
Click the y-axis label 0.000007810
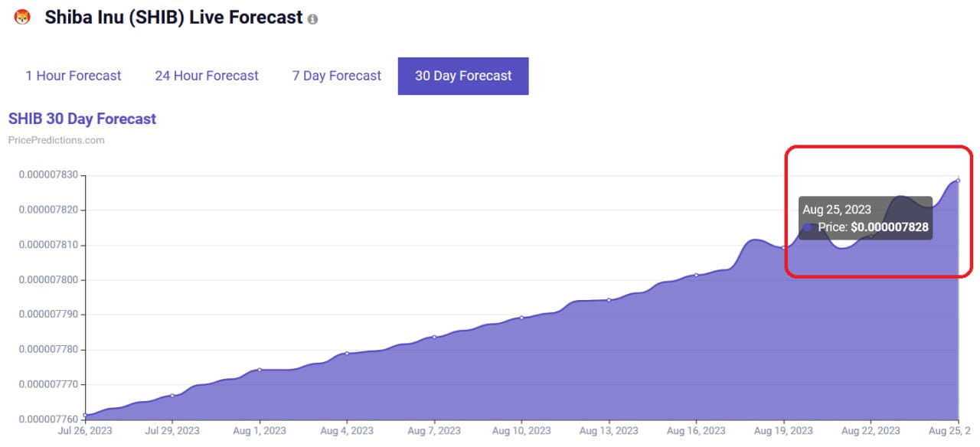click(48, 245)
